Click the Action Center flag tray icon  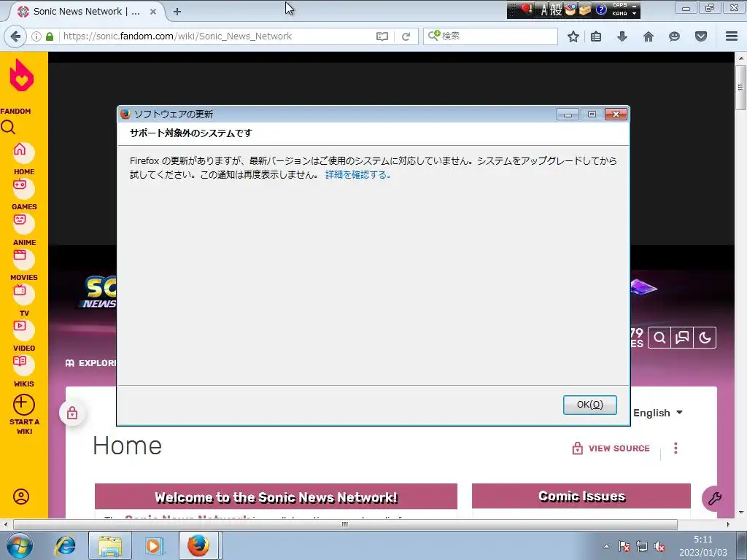coord(624,547)
